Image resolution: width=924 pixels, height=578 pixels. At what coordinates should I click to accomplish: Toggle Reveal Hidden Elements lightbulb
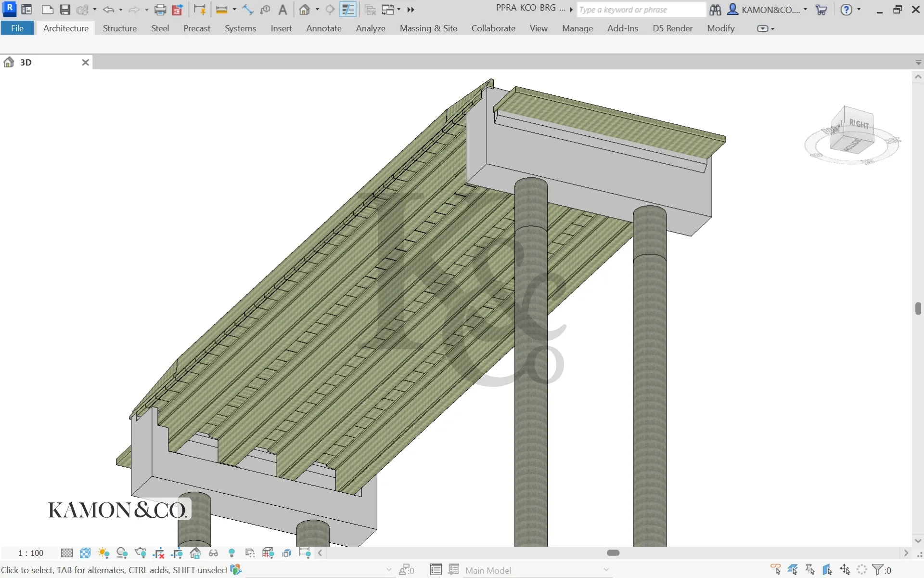231,553
